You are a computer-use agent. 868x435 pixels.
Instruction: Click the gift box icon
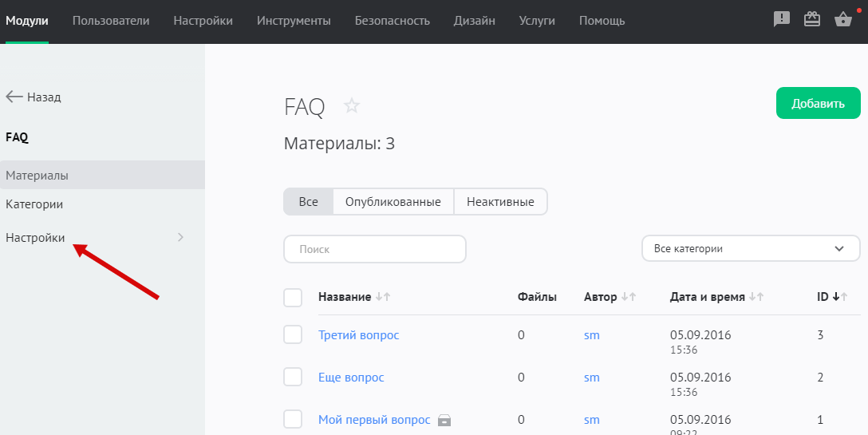(812, 20)
